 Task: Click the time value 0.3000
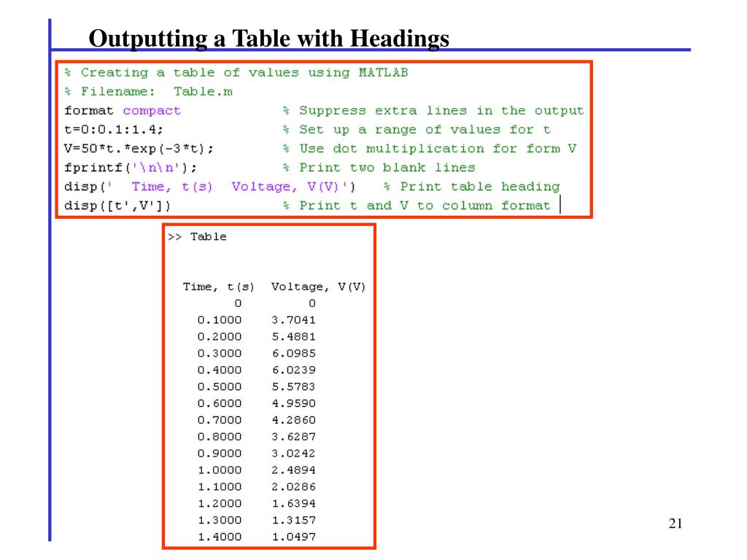coord(220,354)
